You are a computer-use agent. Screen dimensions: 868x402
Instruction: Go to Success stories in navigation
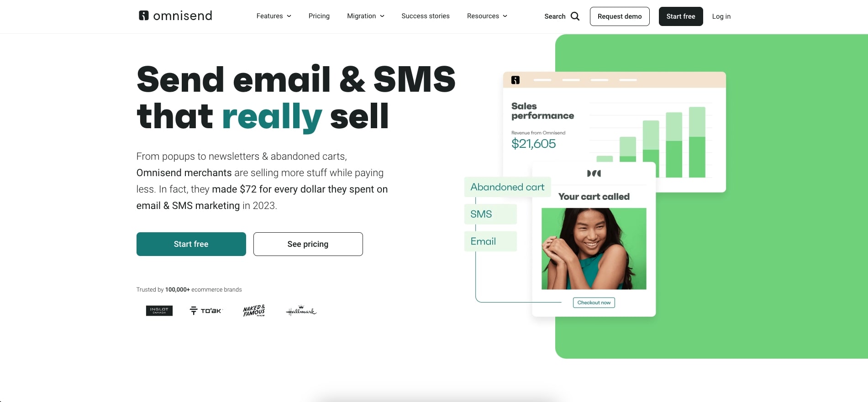[426, 16]
